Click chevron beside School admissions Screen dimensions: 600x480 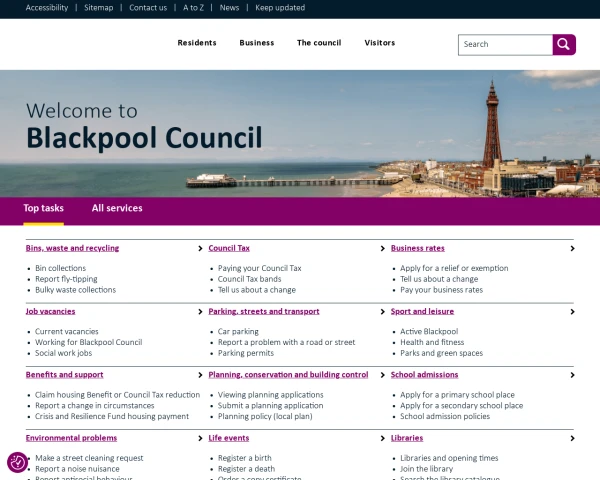tap(572, 375)
